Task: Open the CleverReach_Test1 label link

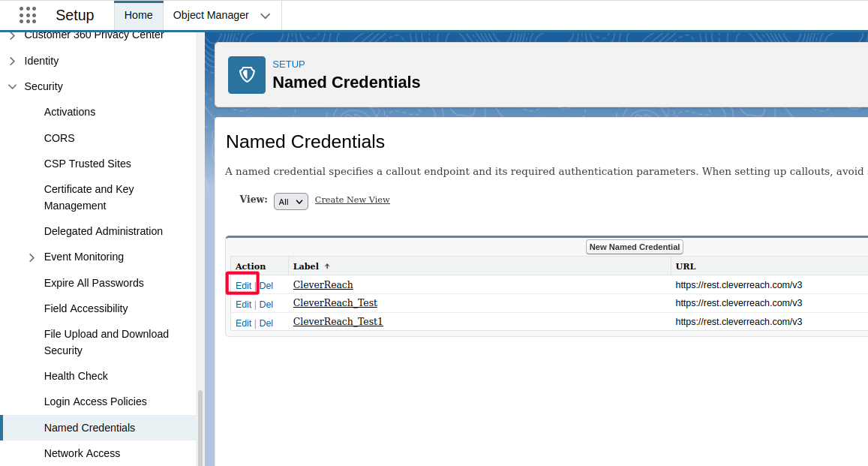Action: pos(338,322)
